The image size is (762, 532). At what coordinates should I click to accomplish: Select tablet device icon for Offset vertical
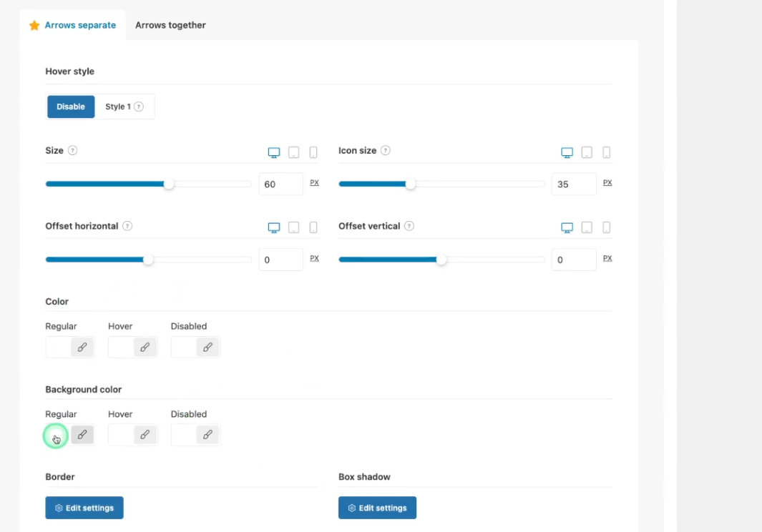[x=587, y=227]
